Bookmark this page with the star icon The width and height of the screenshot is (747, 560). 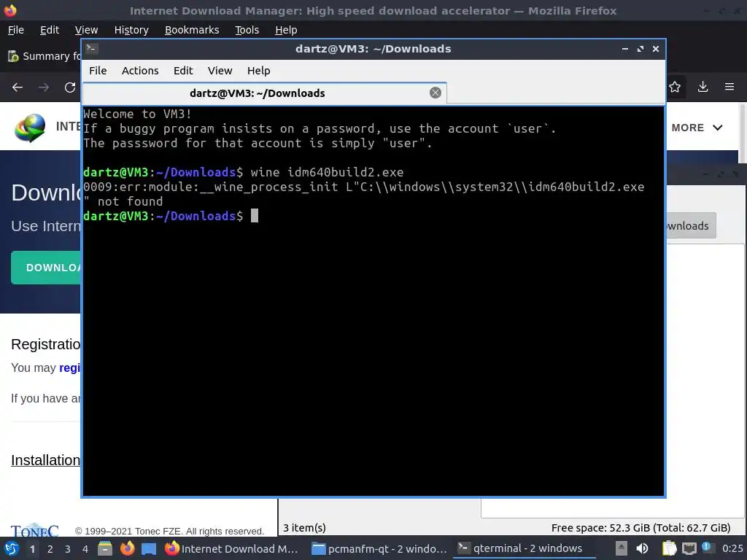675,87
